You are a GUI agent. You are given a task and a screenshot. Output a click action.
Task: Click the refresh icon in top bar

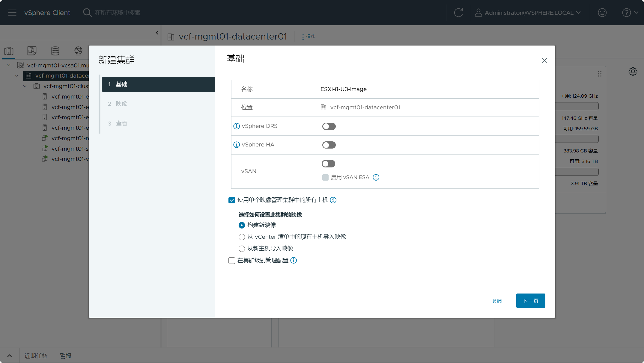click(x=458, y=13)
